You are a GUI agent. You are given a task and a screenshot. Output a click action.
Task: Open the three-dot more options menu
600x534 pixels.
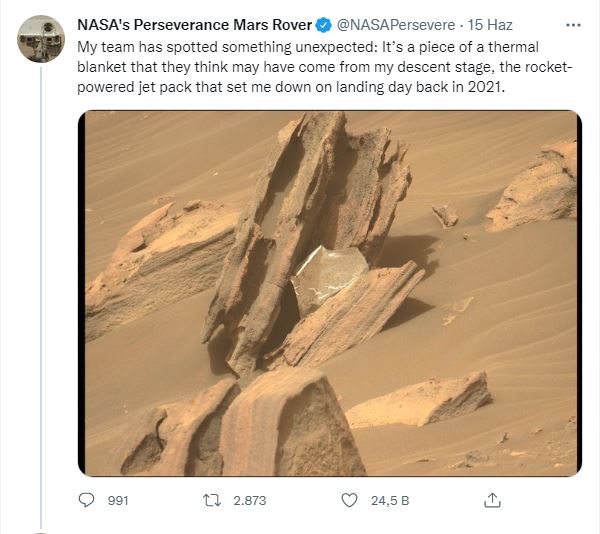[571, 24]
